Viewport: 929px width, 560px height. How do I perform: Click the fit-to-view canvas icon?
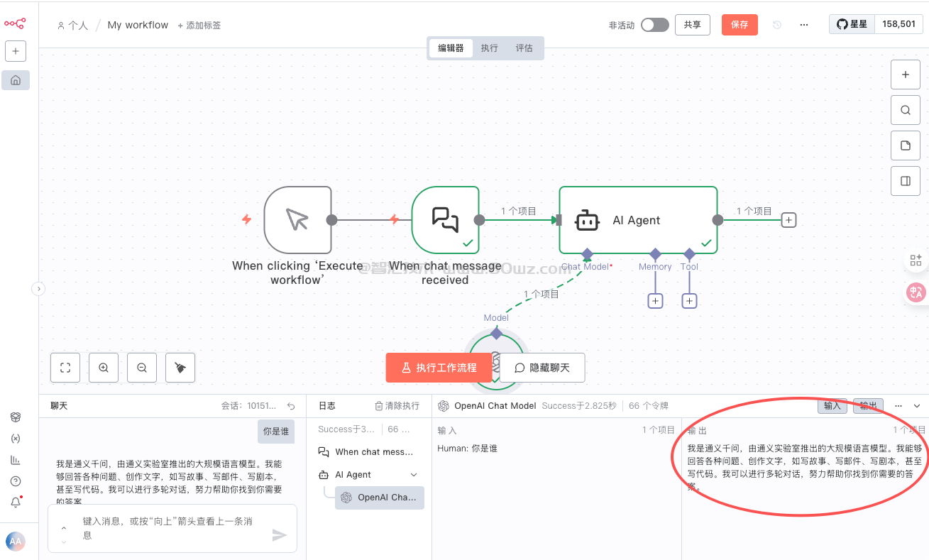tap(65, 368)
